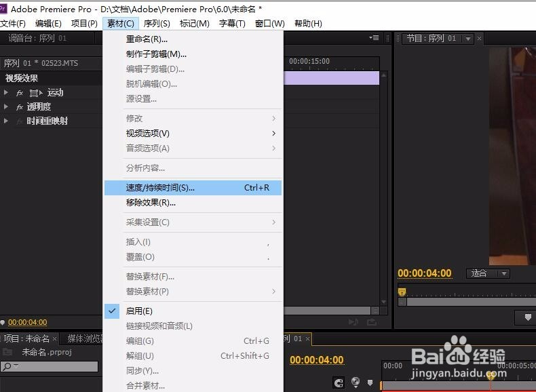The width and height of the screenshot is (536, 392).
Task: Click 合并素材... menu item
Action: click(193, 386)
